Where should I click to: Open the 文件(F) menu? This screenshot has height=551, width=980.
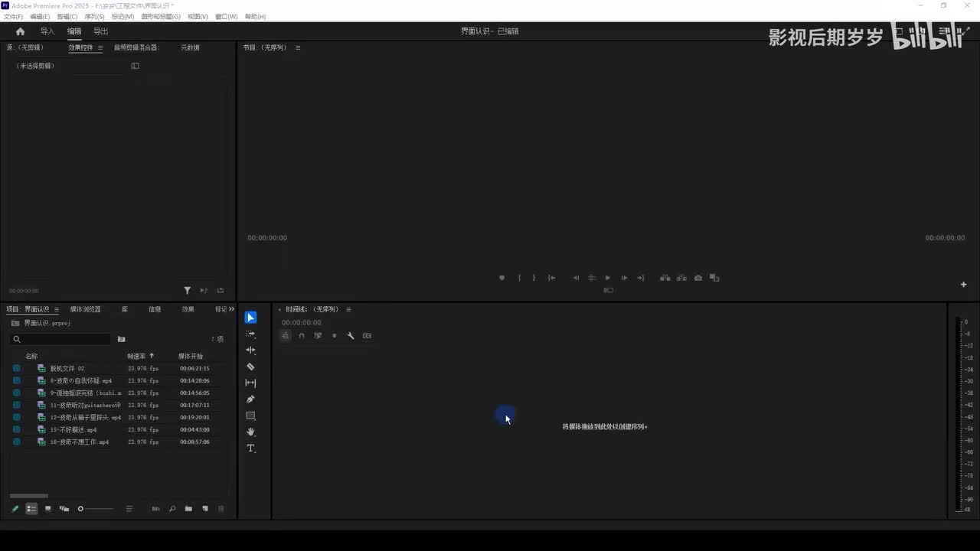coord(13,17)
